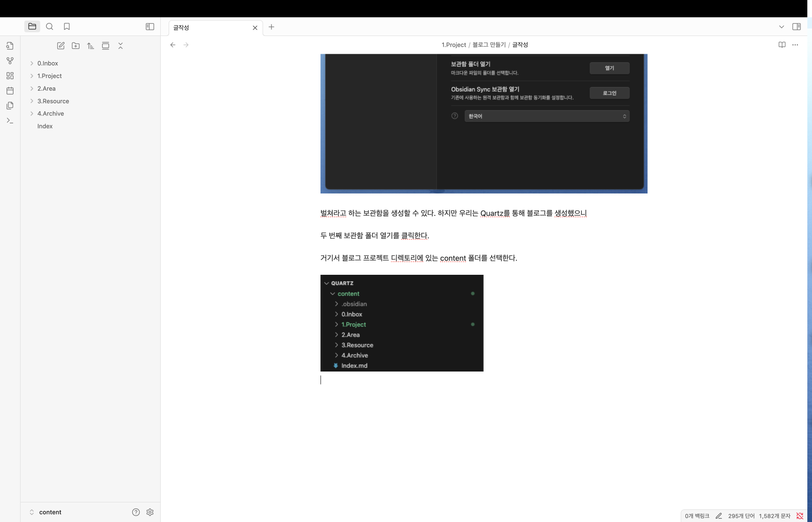Open the content vault switcher
Viewport: 812px width, 522px height.
(x=50, y=512)
